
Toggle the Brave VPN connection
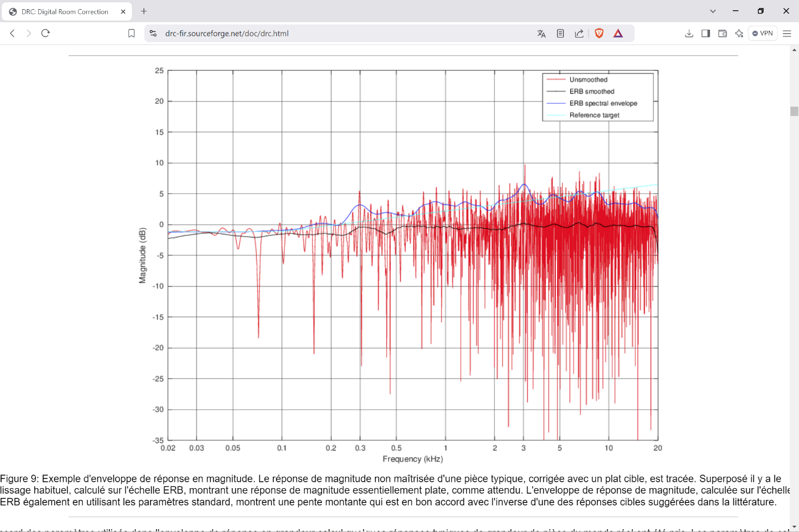[x=762, y=34]
